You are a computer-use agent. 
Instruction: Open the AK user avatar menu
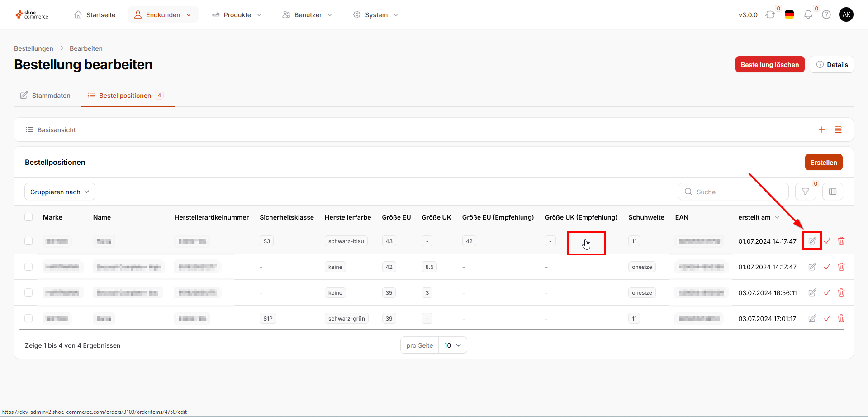[x=846, y=14]
